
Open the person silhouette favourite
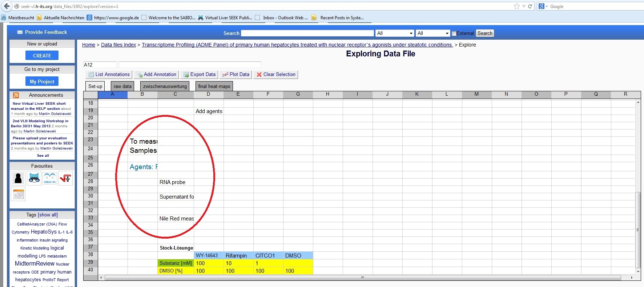[18, 178]
